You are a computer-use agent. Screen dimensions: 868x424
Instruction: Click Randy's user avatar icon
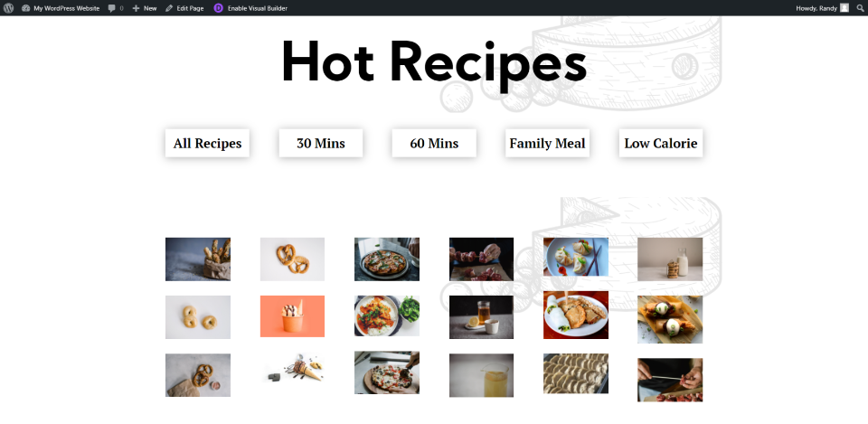click(x=844, y=8)
